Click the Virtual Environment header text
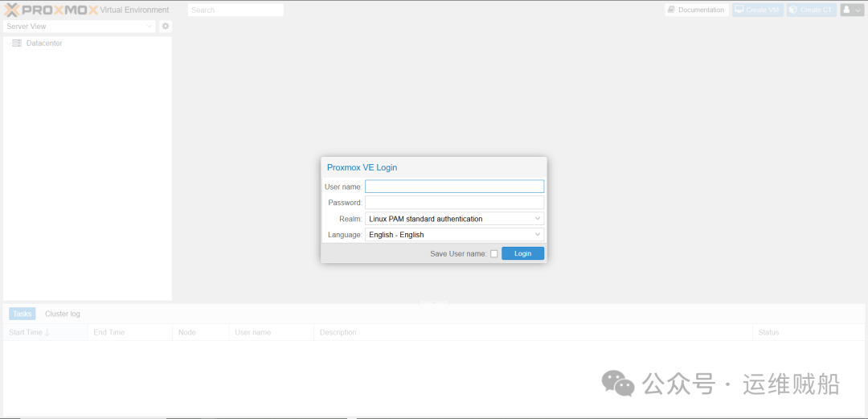Image resolution: width=868 pixels, height=419 pixels. [134, 10]
